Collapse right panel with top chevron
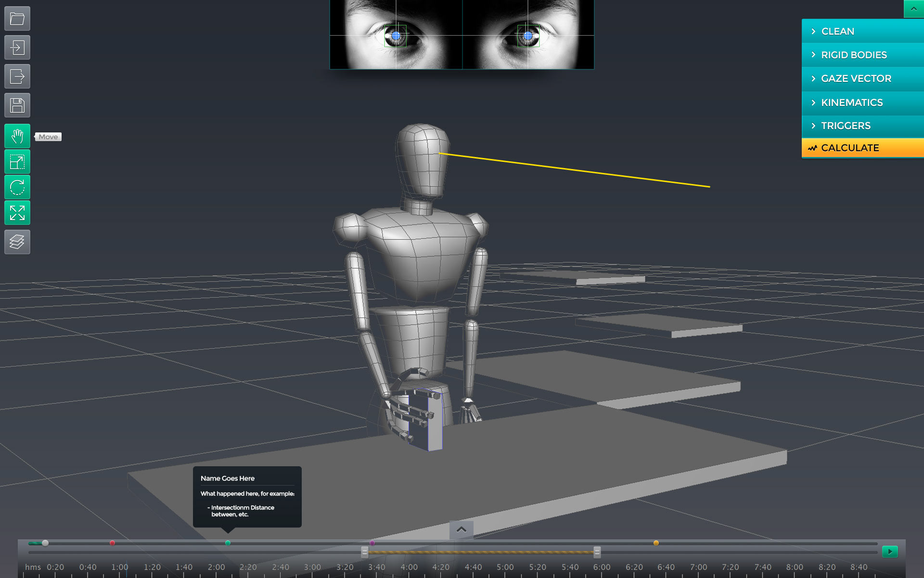Screen dimensions: 924x578 tap(913, 9)
